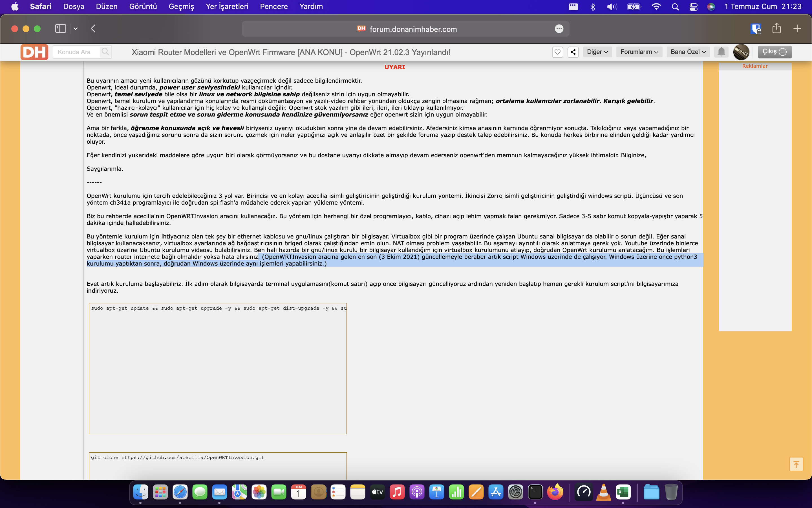Expand the Diğer dropdown
812x508 pixels.
click(597, 52)
